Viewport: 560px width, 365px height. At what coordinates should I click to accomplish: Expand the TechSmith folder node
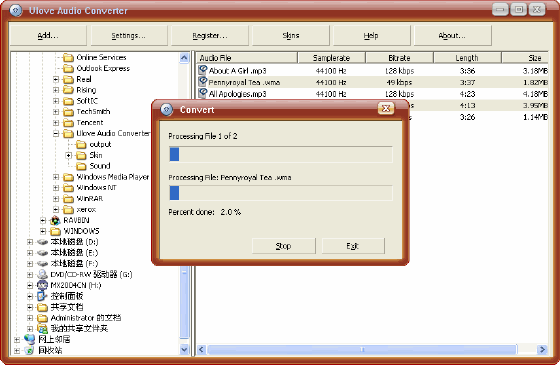point(56,112)
